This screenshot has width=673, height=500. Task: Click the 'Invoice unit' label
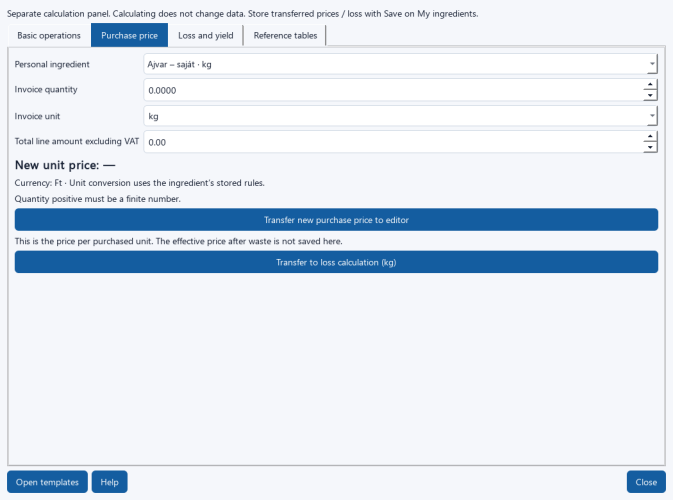37,116
